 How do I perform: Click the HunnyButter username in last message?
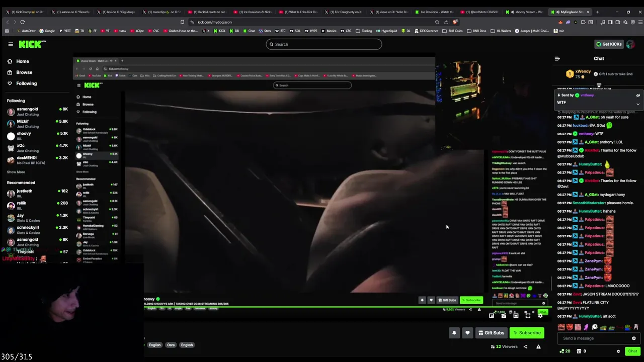coord(590,316)
